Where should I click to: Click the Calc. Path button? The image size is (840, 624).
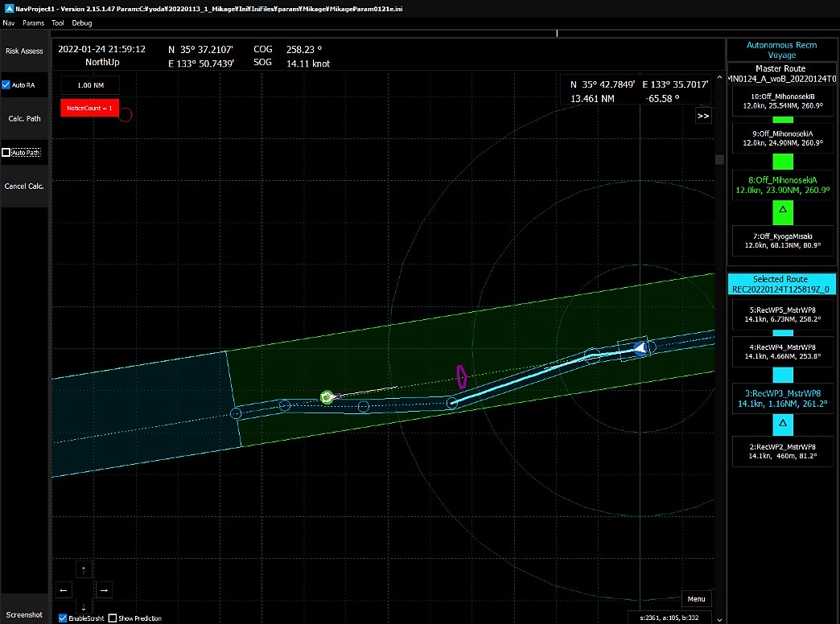click(24, 118)
